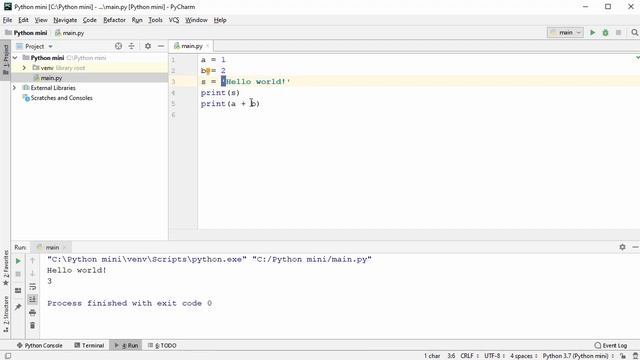Image resolution: width=640 pixels, height=360 pixels.
Task: Open Python 3.7 interpreter selector
Action: 578,356
